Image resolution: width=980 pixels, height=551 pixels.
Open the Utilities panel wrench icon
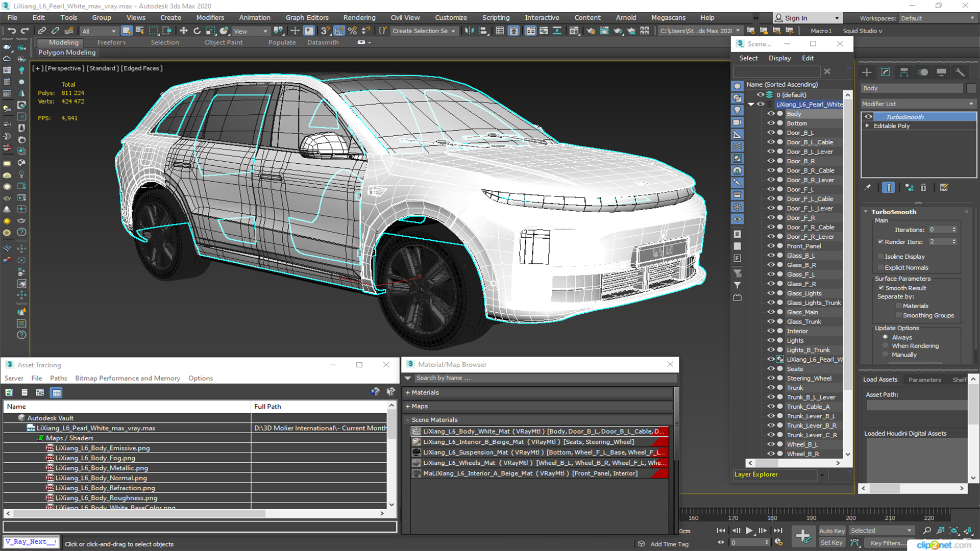pos(960,72)
